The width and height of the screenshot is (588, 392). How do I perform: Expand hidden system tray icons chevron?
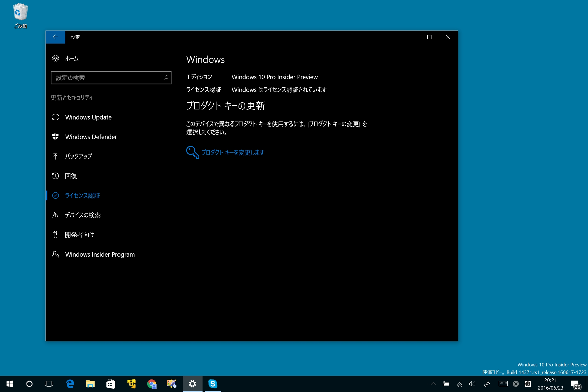[x=433, y=384]
